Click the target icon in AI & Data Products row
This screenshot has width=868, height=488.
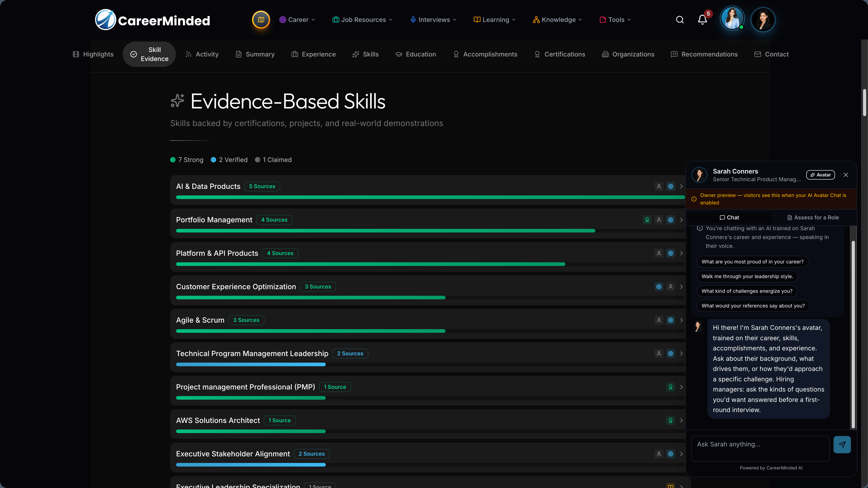tap(670, 186)
